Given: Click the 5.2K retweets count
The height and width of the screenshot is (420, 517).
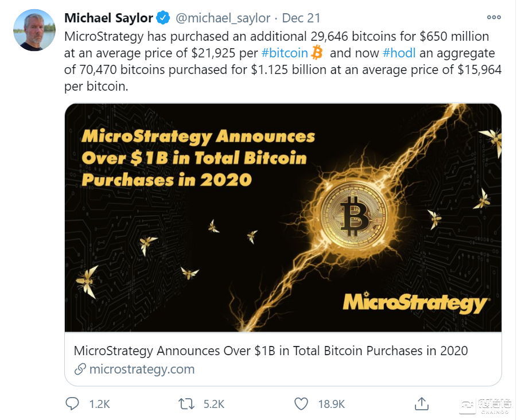Looking at the screenshot, I should [x=214, y=404].
